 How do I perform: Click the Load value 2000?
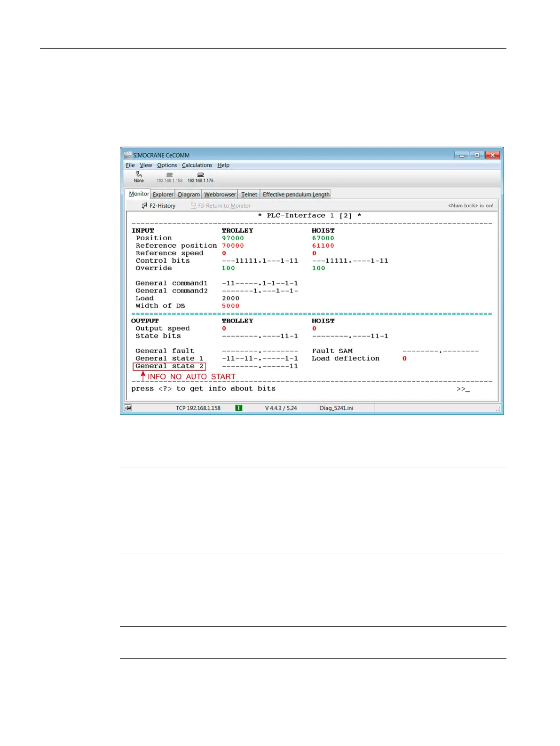230,298
